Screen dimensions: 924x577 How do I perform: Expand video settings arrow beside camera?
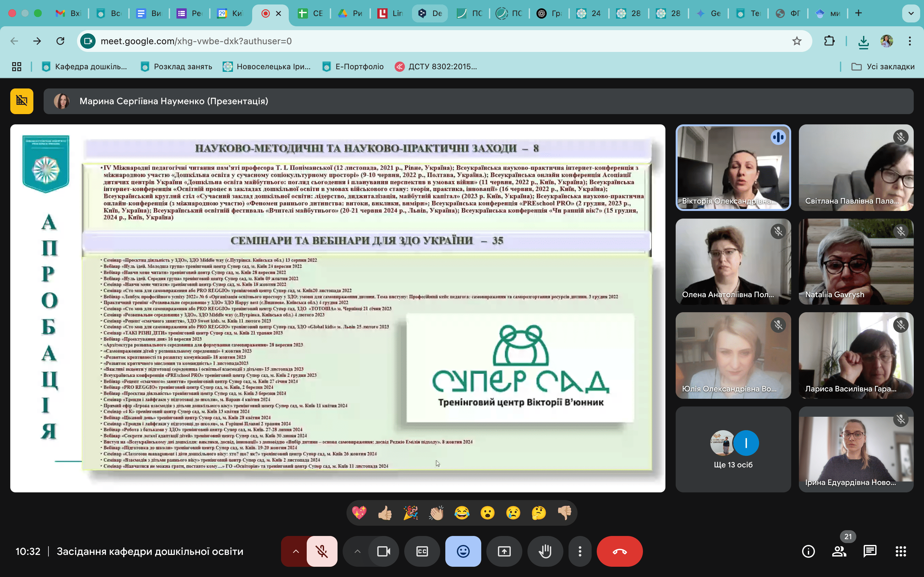click(x=357, y=551)
